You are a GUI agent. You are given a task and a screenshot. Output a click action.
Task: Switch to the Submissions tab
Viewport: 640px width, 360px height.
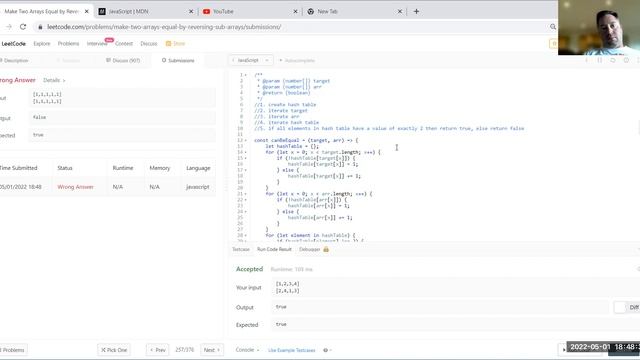(x=178, y=60)
